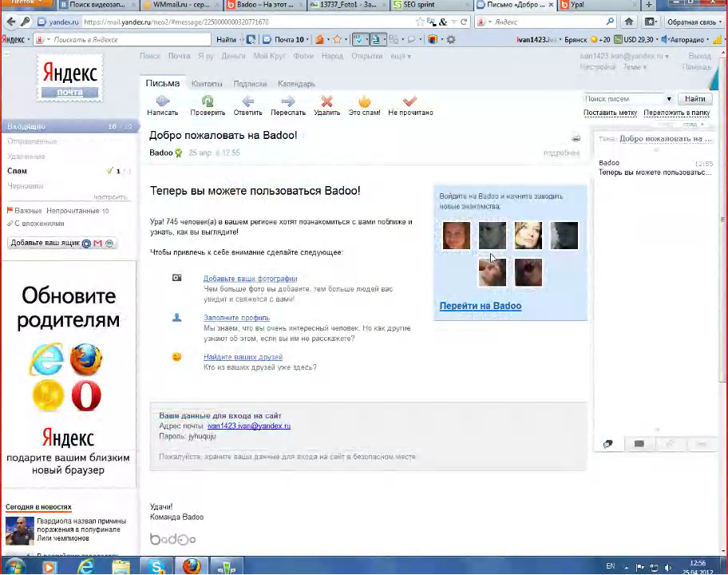Click the Найти button in mail search
This screenshot has height=575, width=728.
(694, 99)
